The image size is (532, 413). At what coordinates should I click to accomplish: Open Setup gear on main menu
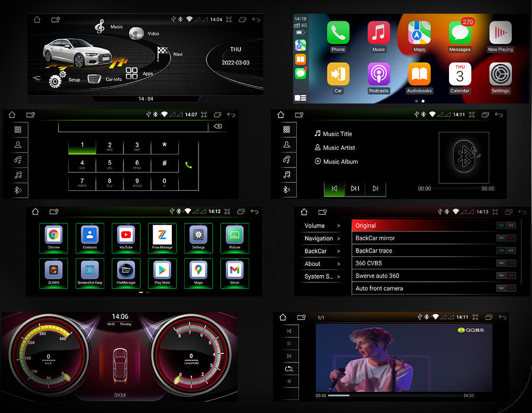[56, 80]
